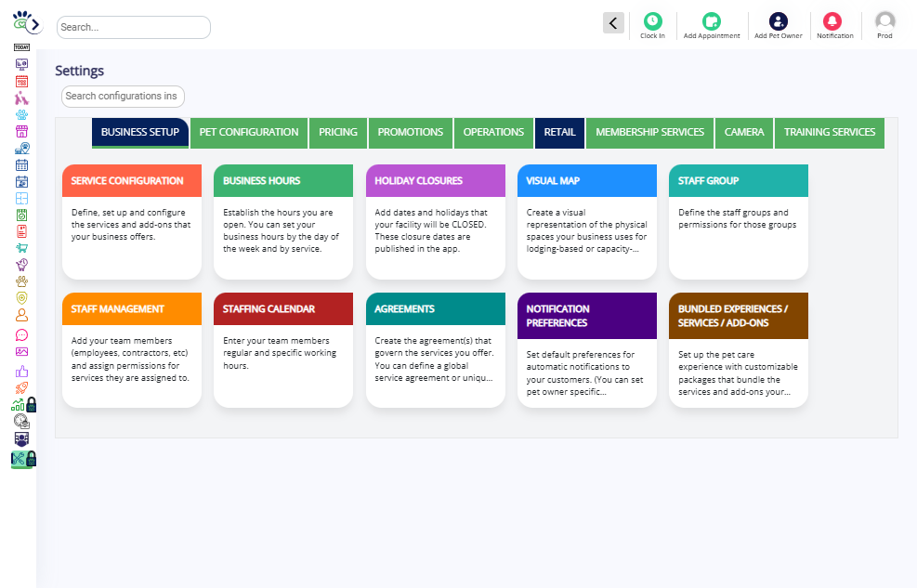This screenshot has height=588, width=917.
Task: Open the red calendar sidebar icon
Action: click(21, 81)
